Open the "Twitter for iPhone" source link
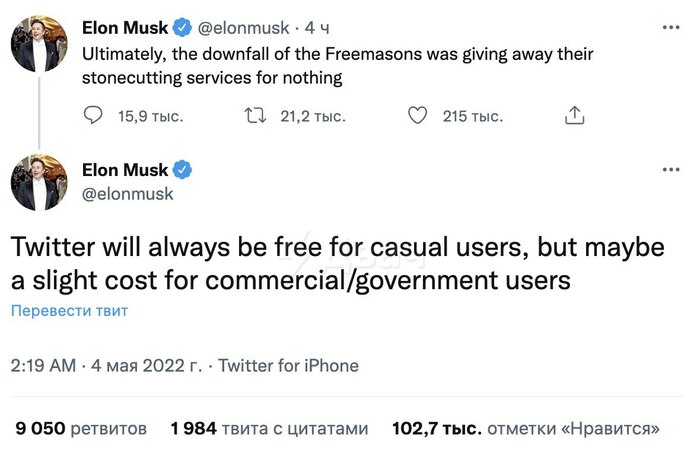The image size is (700, 454). pyautogui.click(x=288, y=366)
